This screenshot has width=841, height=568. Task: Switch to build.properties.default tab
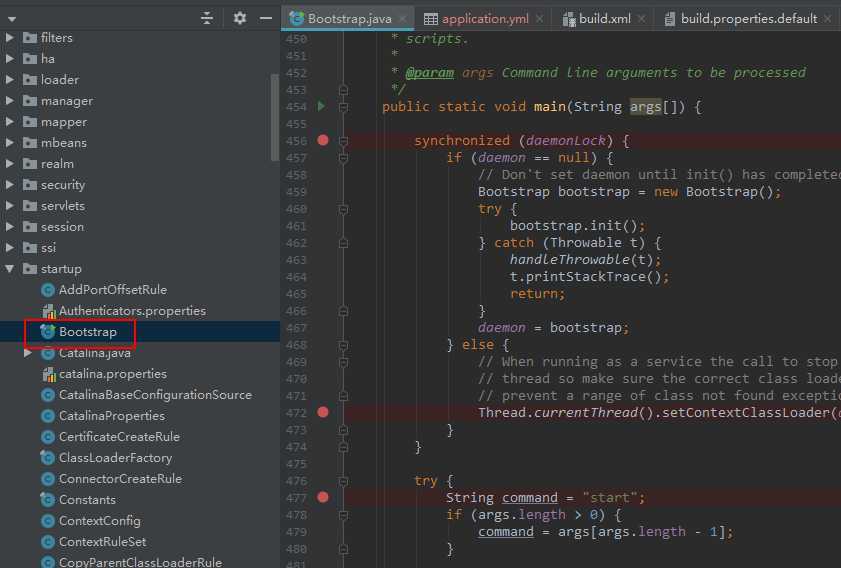[749, 19]
